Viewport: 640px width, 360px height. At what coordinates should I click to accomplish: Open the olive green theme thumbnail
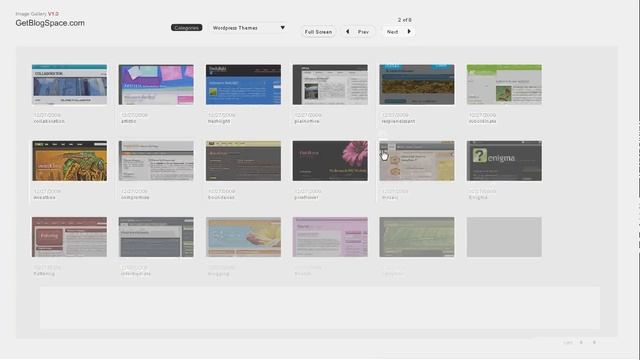click(417, 237)
